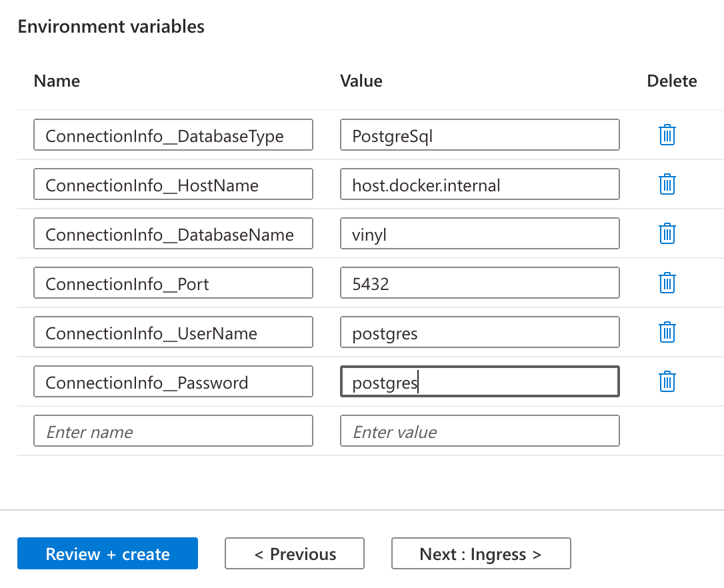Delete the ConnectionInfo__Password variable
The width and height of the screenshot is (724, 588).
[x=667, y=381]
